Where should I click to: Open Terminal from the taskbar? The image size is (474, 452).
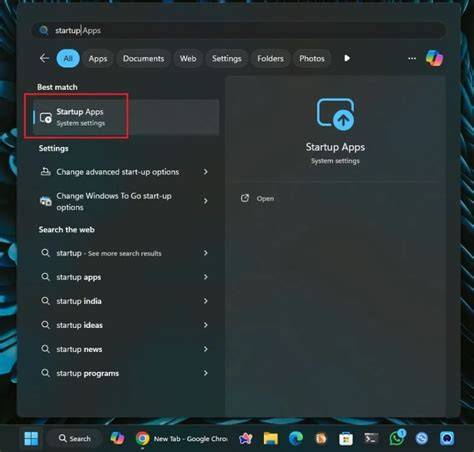371,438
